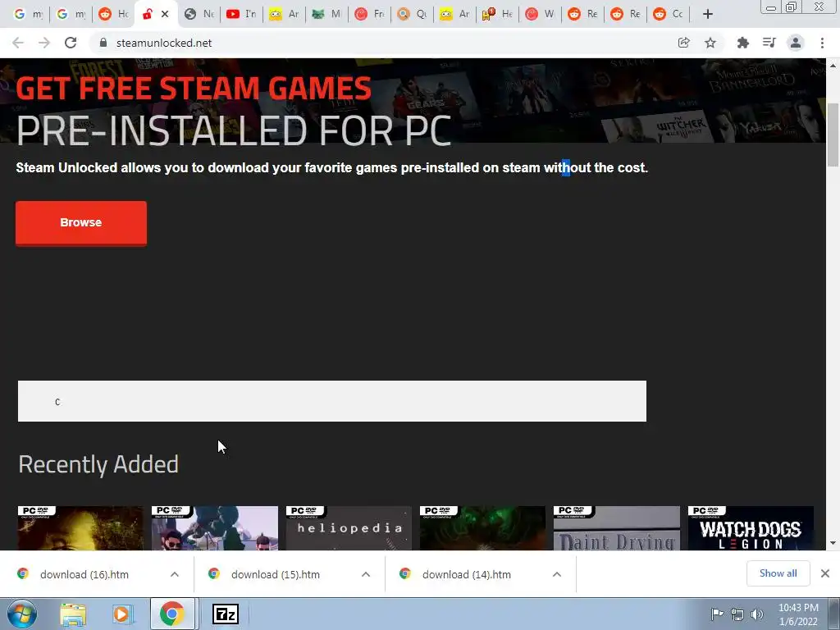The height and width of the screenshot is (630, 840).
Task: Open the media player taskbar icon
Action: (x=121, y=614)
